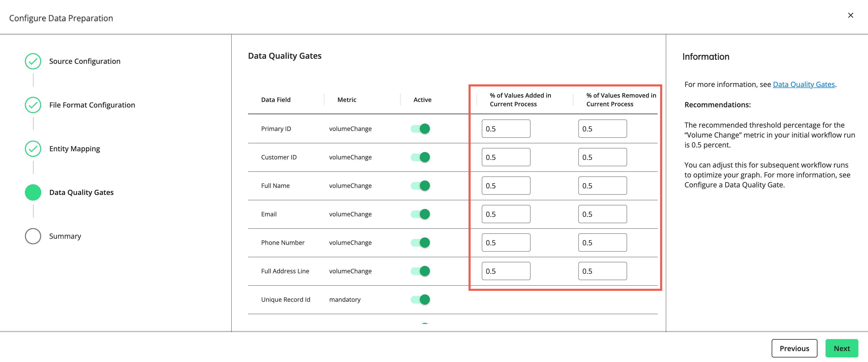Select the Full Address Line values added field
This screenshot has width=868, height=362.
click(x=505, y=271)
